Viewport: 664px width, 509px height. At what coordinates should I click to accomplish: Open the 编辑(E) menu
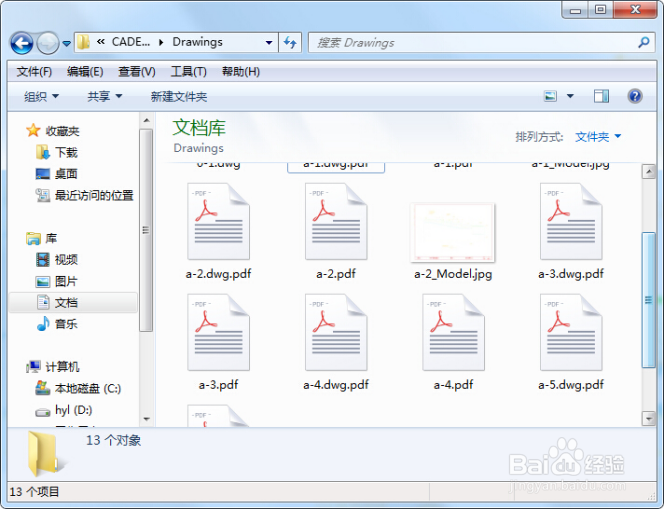pyautogui.click(x=85, y=72)
